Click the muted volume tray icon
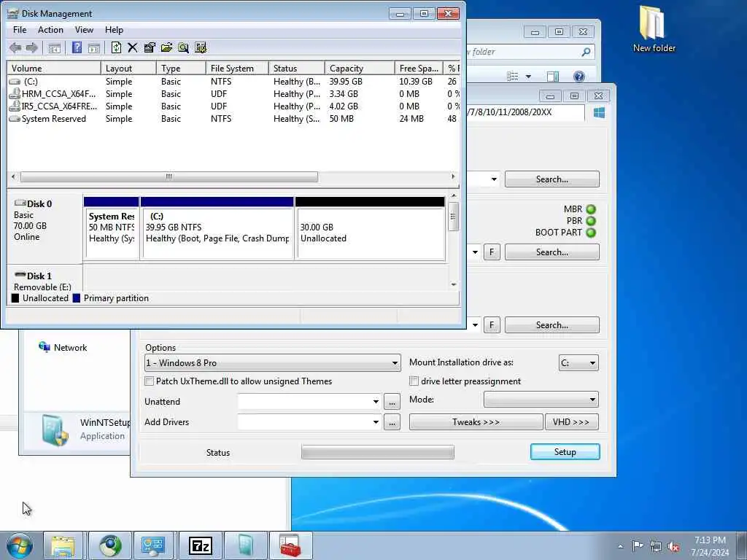 click(x=673, y=547)
